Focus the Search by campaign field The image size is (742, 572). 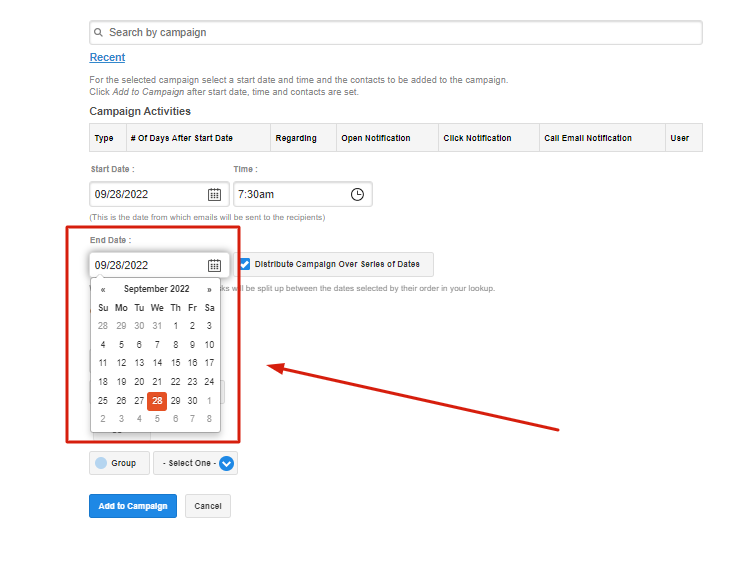pos(400,33)
